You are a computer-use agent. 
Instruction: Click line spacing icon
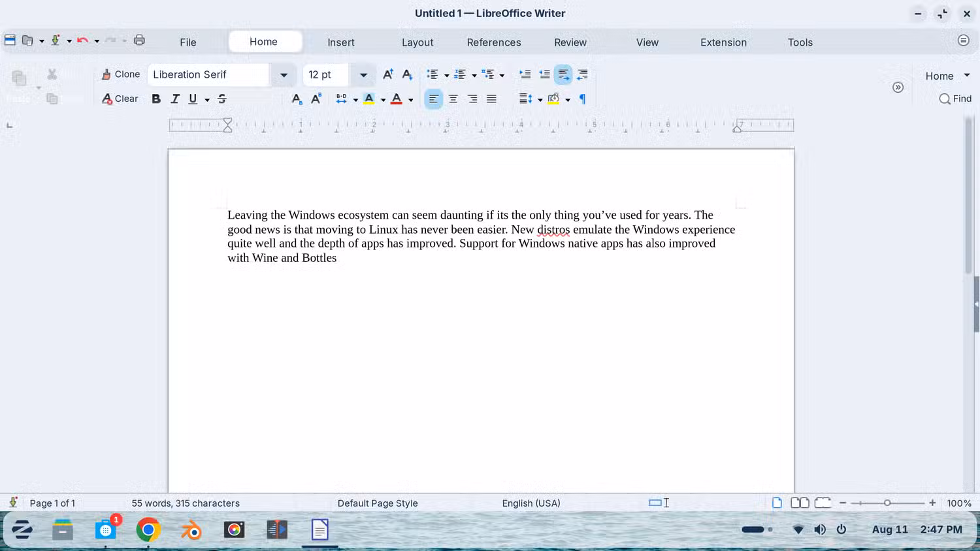525,99
